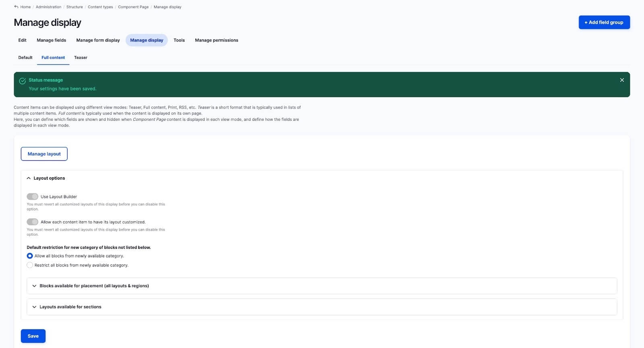Open the Manage permissions tab
The image size is (644, 348).
[217, 40]
